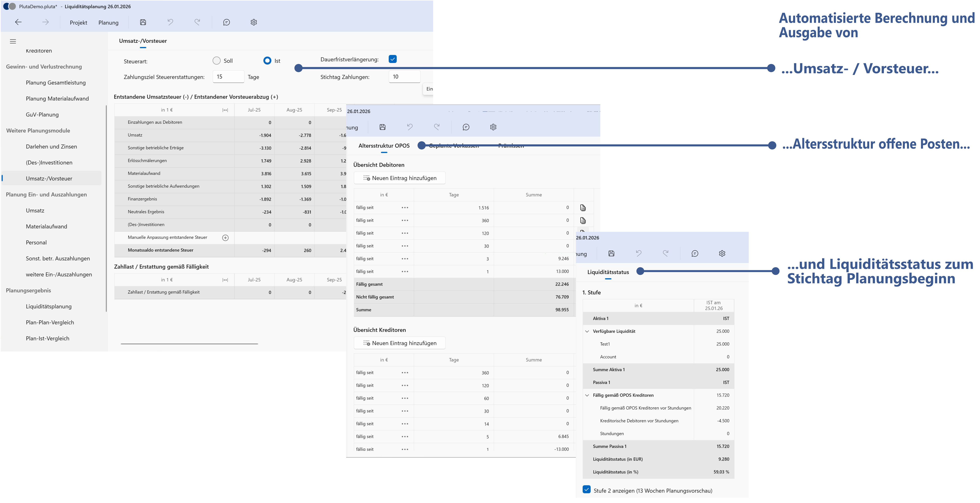Viewport: 980px width, 503px height.
Task: Uncheck Stufe 2 anzeigen checkbox
Action: [x=587, y=490]
